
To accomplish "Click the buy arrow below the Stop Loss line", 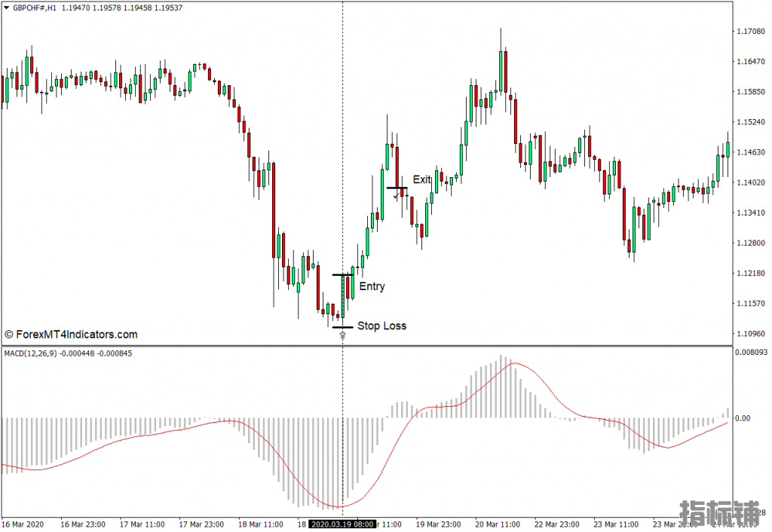I will click(x=343, y=335).
